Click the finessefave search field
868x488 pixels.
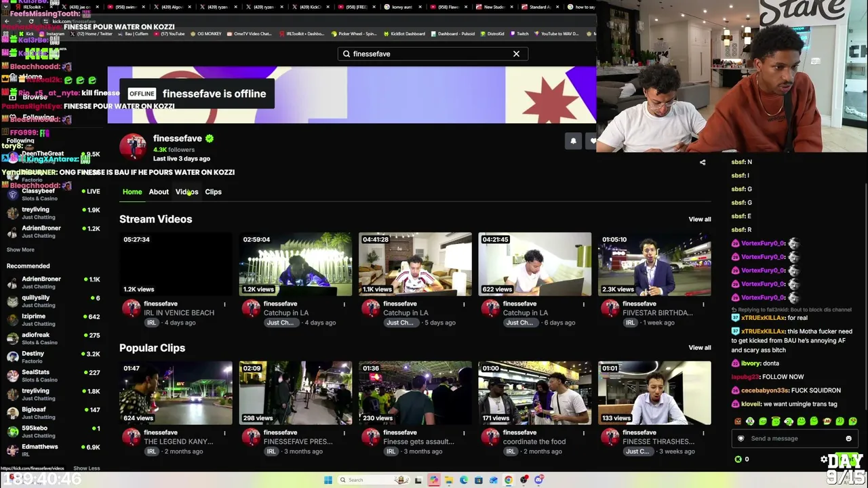tap(433, 54)
